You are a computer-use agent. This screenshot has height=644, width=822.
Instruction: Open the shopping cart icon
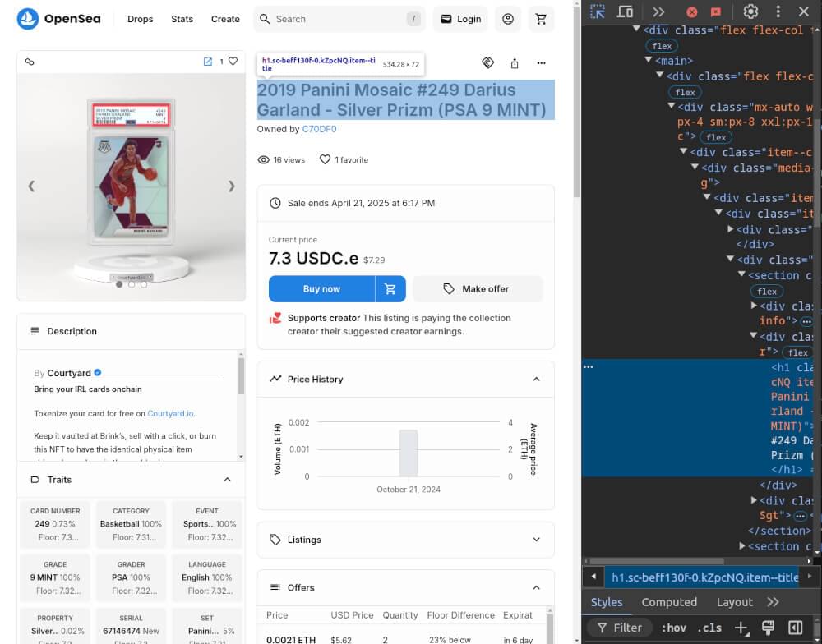pos(541,18)
